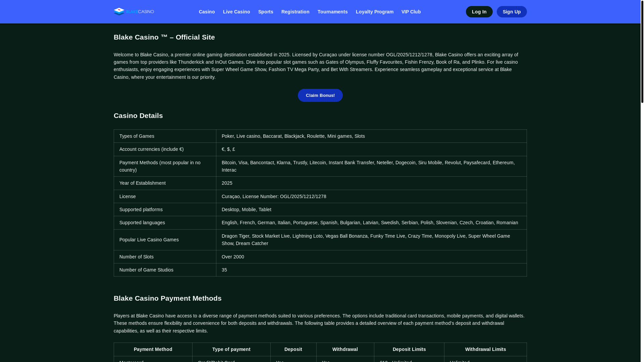The width and height of the screenshot is (644, 362).
Task: Click the 'Account currencies (include €)' cell
Action: (x=165, y=149)
